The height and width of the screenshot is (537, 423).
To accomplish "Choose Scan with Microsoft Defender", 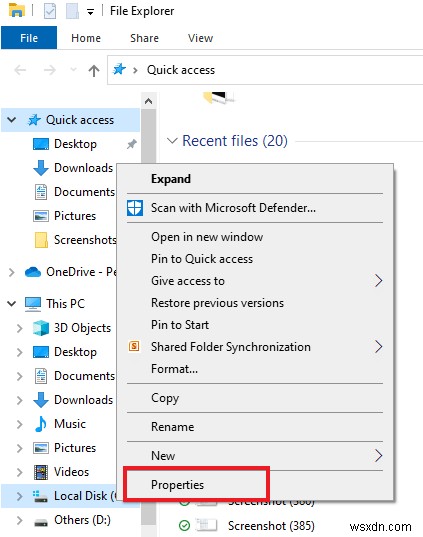I will [255, 208].
